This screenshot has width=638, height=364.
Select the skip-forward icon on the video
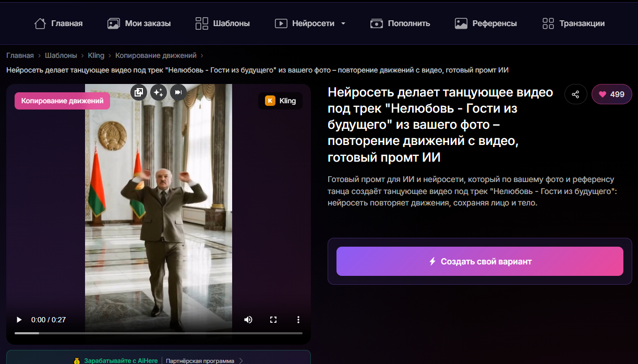pos(177,92)
